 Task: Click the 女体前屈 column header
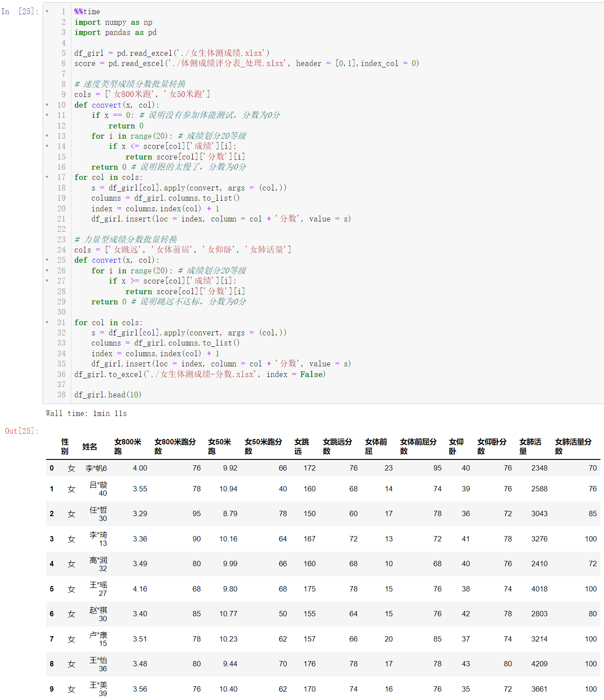click(376, 447)
